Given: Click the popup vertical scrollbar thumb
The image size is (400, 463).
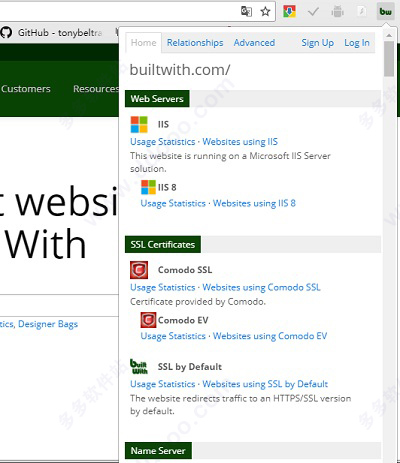Looking at the screenshot, I should [x=389, y=59].
